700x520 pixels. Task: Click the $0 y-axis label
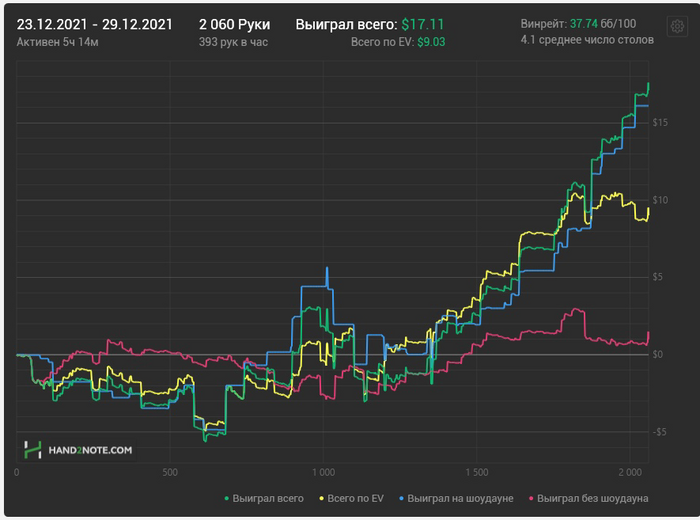(657, 354)
